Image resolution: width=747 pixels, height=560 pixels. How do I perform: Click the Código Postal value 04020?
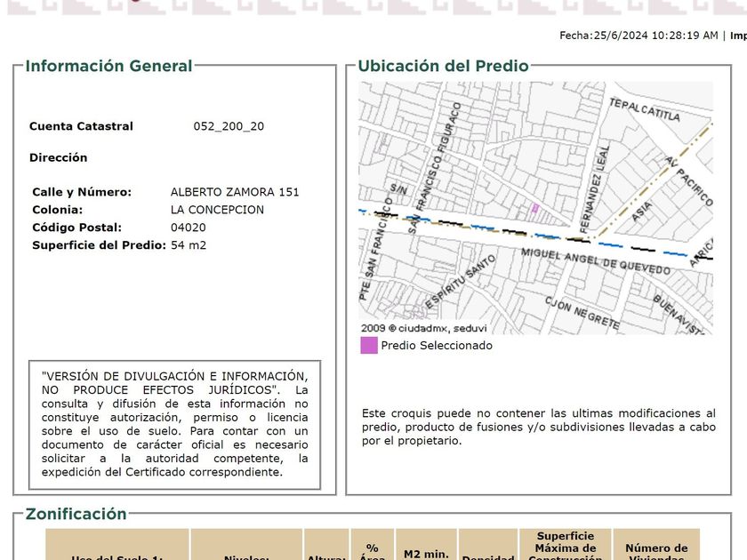(188, 228)
